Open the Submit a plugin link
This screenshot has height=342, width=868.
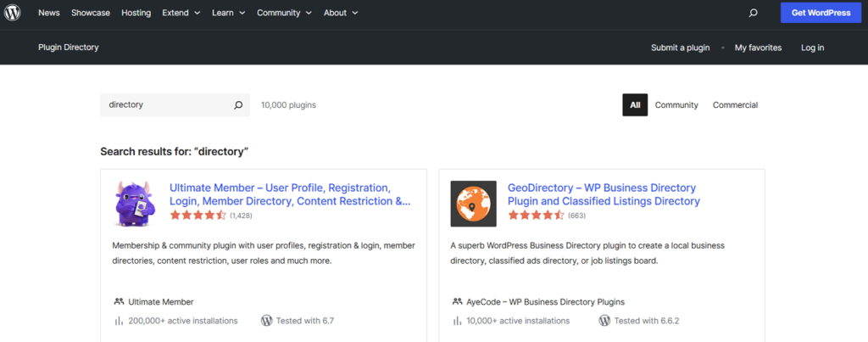[680, 48]
